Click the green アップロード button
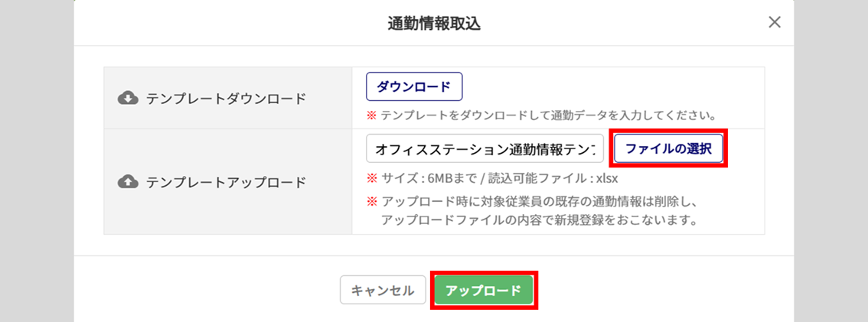 [x=483, y=291]
